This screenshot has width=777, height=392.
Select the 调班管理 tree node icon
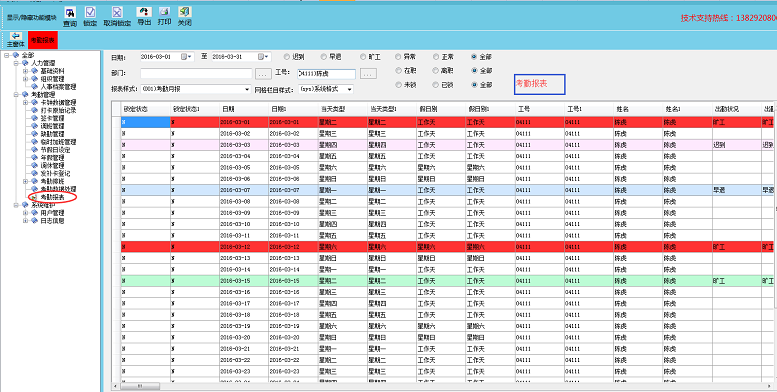[34, 126]
